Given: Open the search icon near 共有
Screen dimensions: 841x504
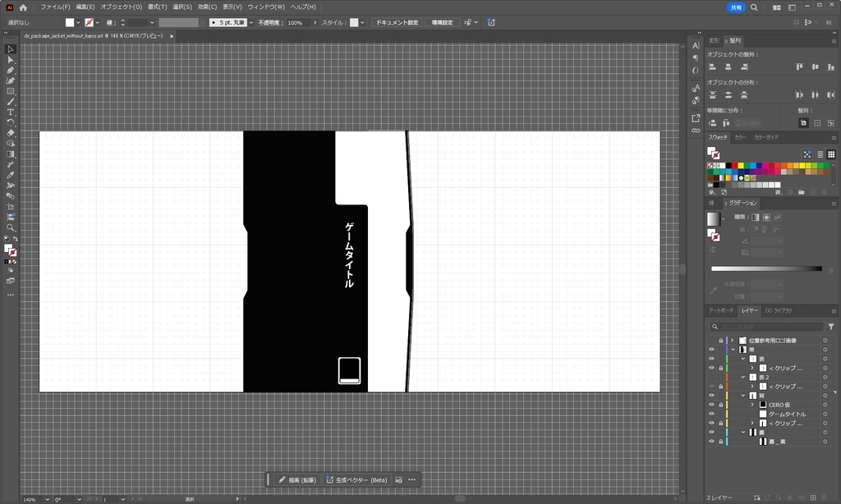Looking at the screenshot, I should point(754,7).
